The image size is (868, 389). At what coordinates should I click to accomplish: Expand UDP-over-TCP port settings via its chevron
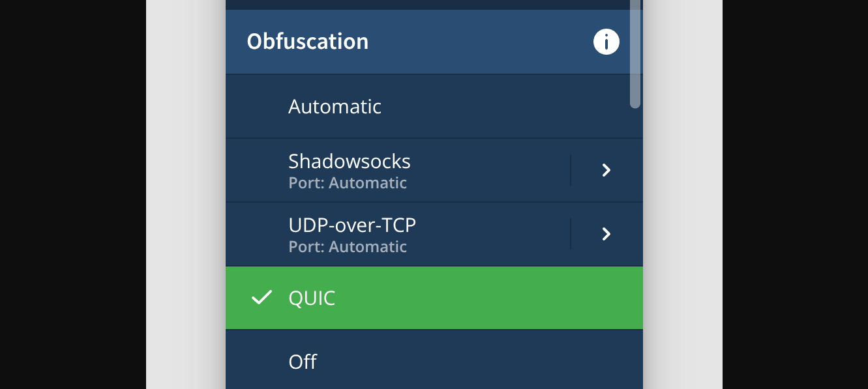pos(606,233)
